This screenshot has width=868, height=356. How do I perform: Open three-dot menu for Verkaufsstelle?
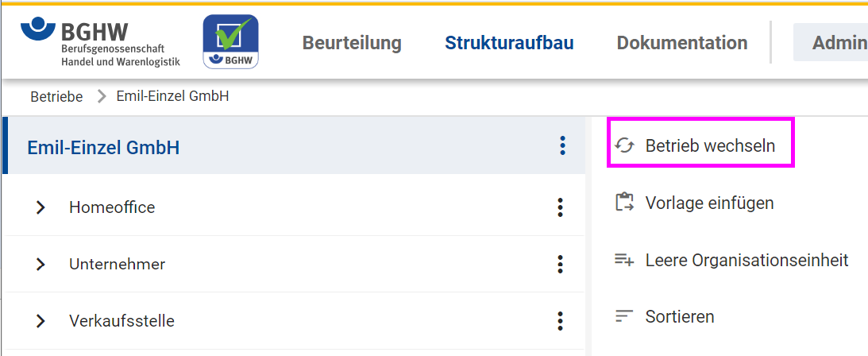pos(560,320)
